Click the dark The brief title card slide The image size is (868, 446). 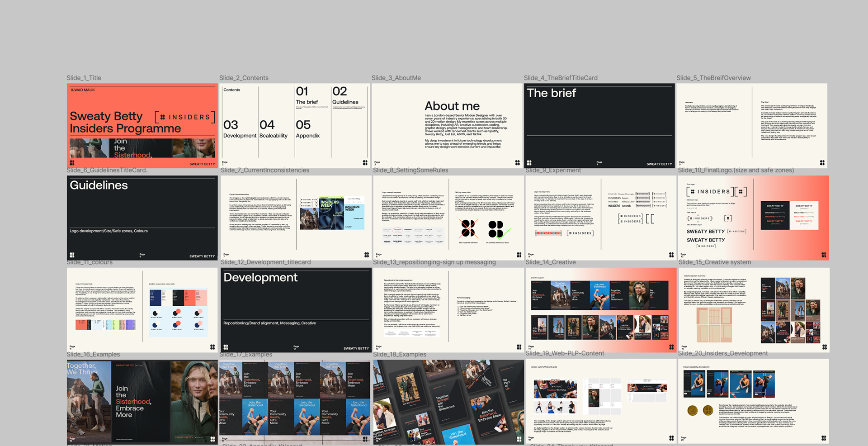[x=599, y=126]
